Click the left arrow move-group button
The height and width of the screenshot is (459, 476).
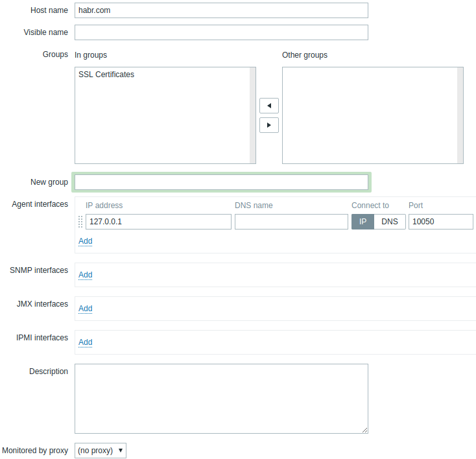[268, 106]
